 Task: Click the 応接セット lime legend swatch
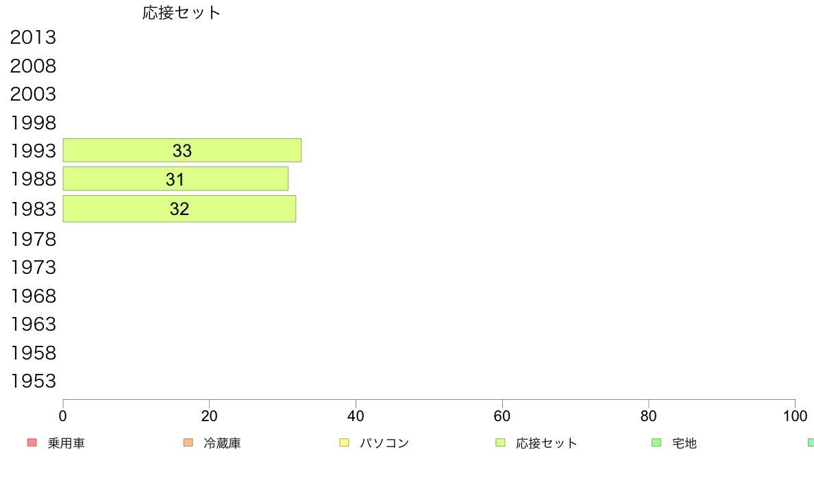click(500, 442)
